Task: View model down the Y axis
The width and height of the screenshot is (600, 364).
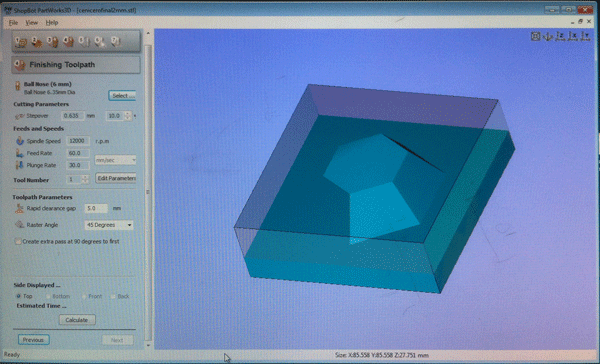Action: pos(585,36)
